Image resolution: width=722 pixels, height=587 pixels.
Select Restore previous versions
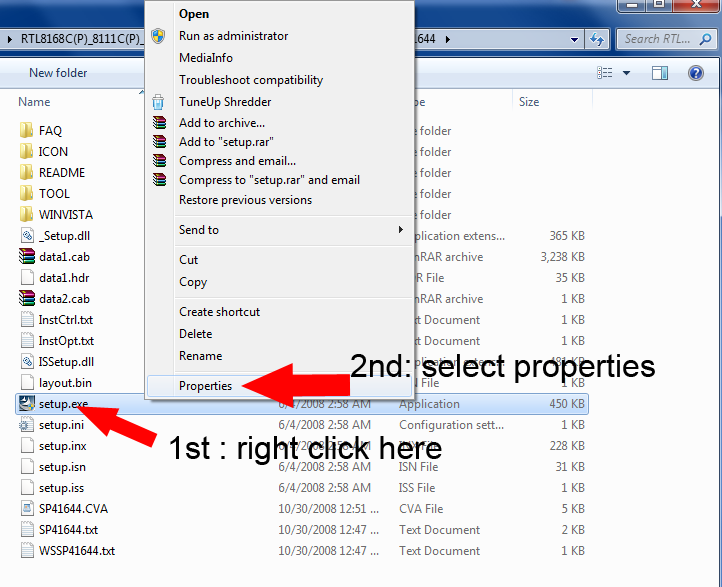point(245,200)
